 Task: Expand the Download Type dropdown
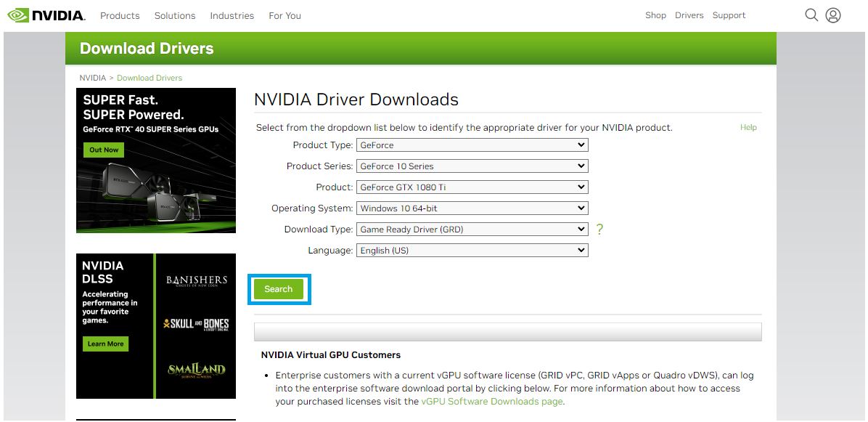(x=472, y=229)
